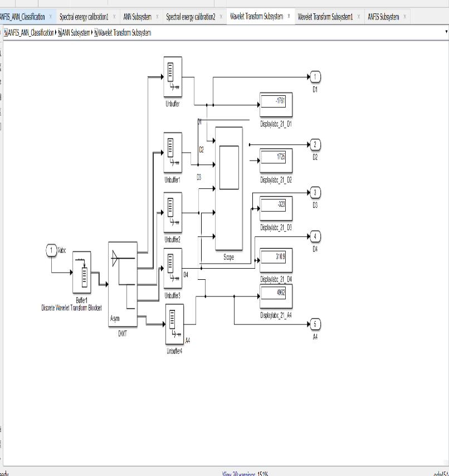Close the ANFIS Subsystem tab

point(404,17)
